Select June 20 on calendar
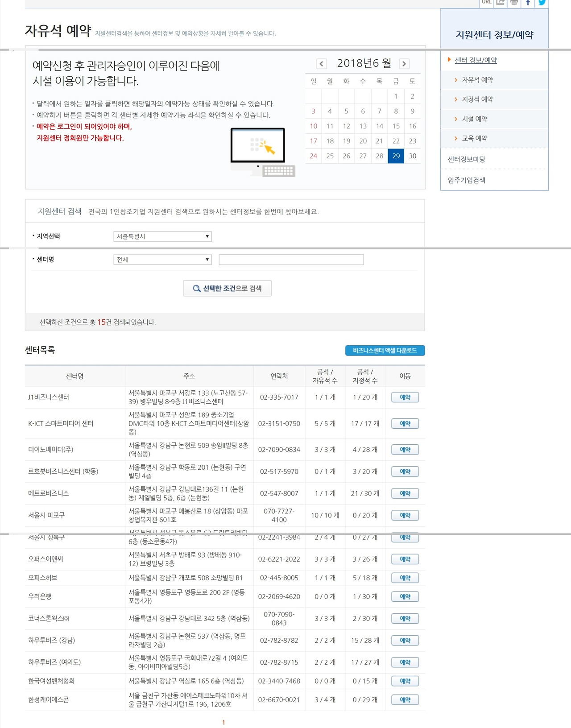Image resolution: width=571 pixels, height=728 pixels. [363, 141]
